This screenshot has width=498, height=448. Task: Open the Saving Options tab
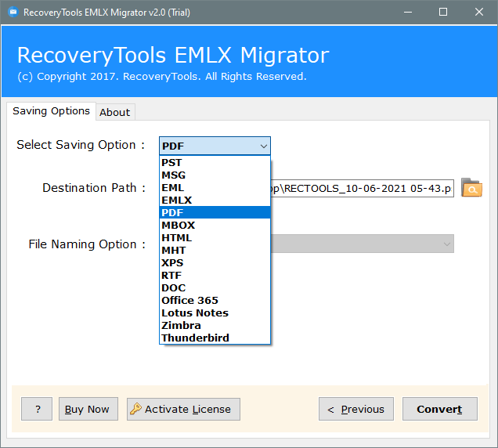click(51, 111)
